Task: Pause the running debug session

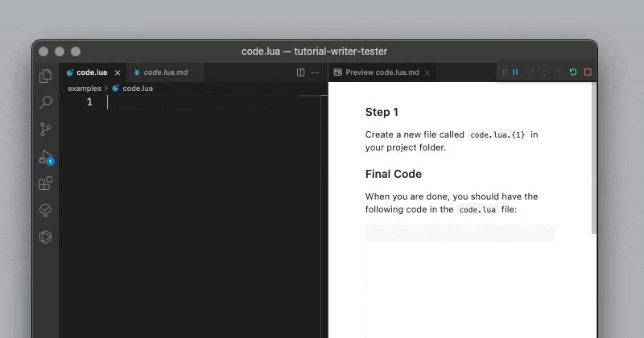Action: (x=516, y=72)
